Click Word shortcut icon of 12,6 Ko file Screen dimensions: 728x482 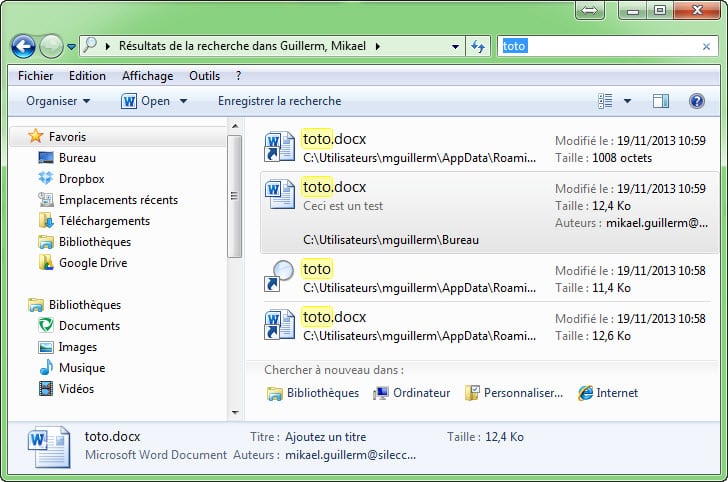[x=280, y=324]
